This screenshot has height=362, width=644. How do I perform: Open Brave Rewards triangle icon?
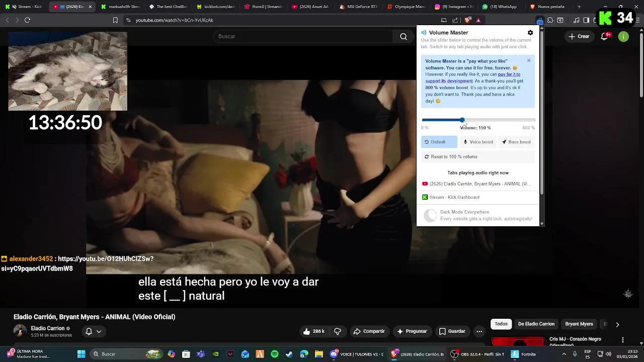point(478,20)
